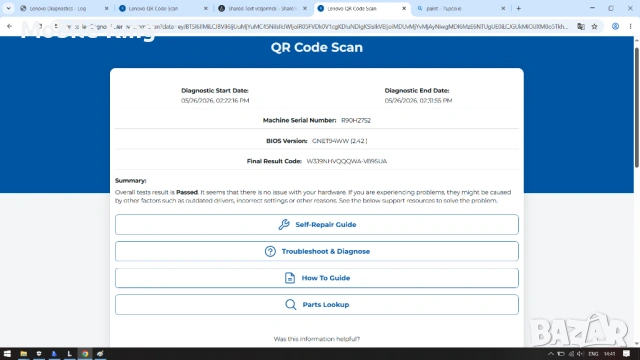Click the Diagnostic End Date value
The height and width of the screenshot is (360, 640).
click(x=418, y=100)
